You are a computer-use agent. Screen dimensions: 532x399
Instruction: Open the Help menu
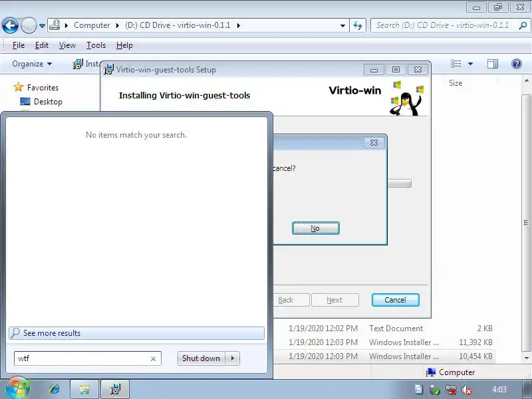[x=124, y=45]
